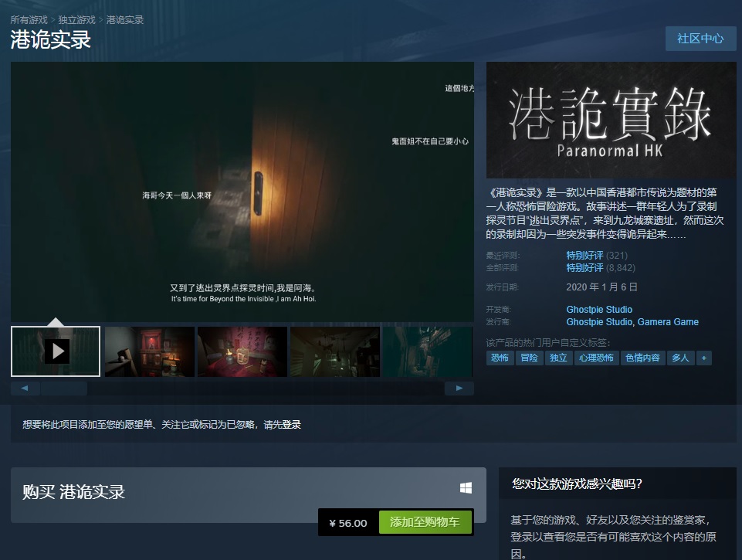Add more tags with plus button
The height and width of the screenshot is (560, 742).
click(703, 358)
